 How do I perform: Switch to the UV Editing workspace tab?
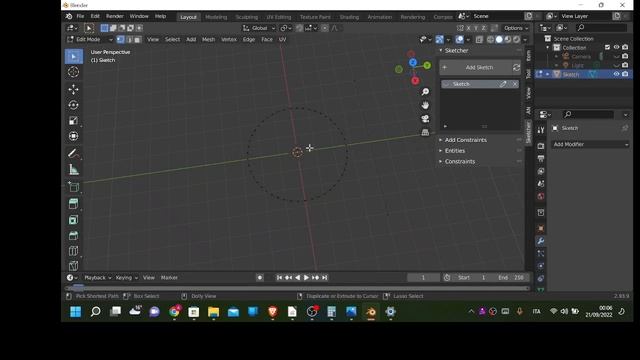point(279,17)
